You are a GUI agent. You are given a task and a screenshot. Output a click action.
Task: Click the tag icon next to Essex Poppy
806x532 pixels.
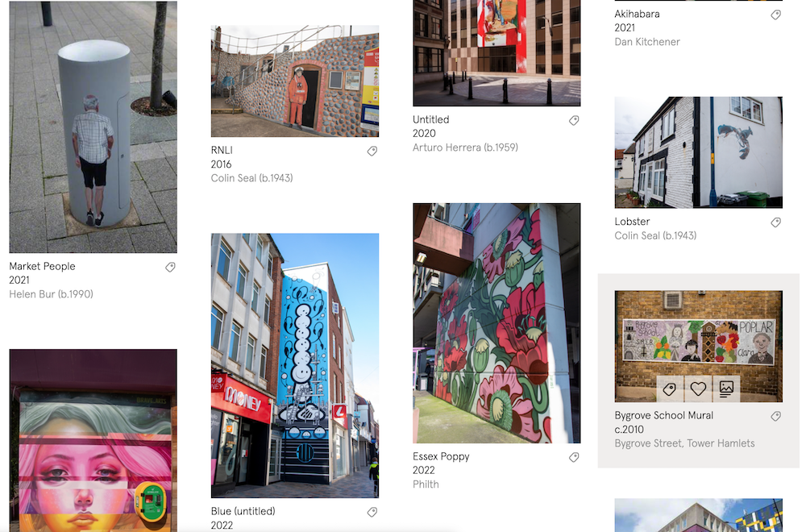[574, 457]
